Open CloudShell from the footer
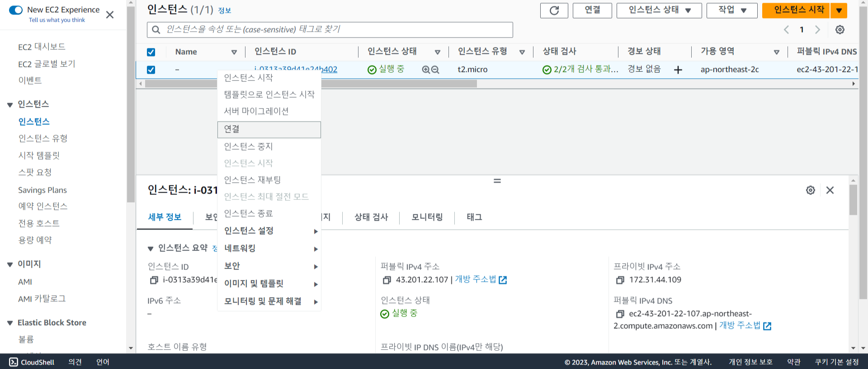Image resolution: width=868 pixels, height=369 pixels. pyautogui.click(x=32, y=362)
